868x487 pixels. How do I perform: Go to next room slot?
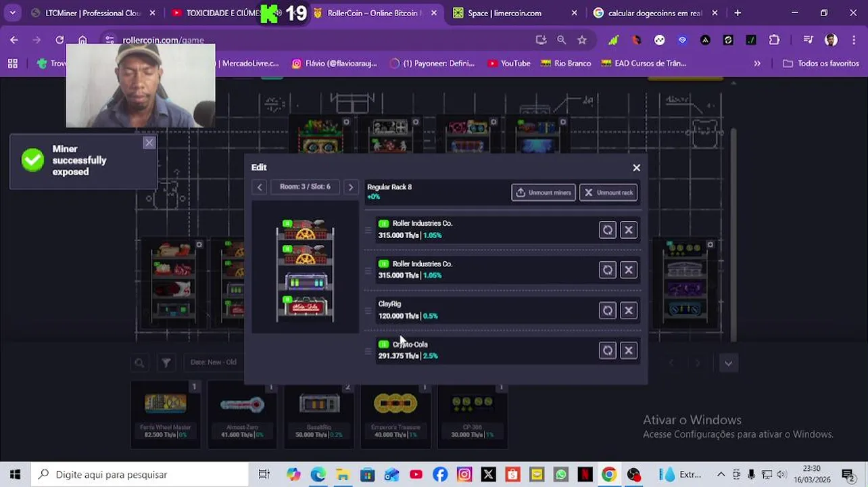pos(350,187)
